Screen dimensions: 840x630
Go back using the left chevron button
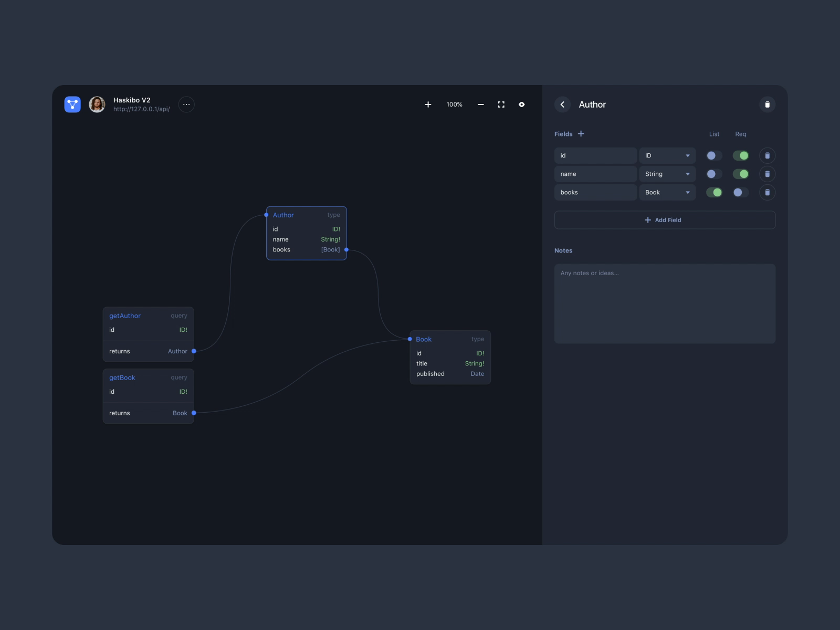pyautogui.click(x=562, y=104)
